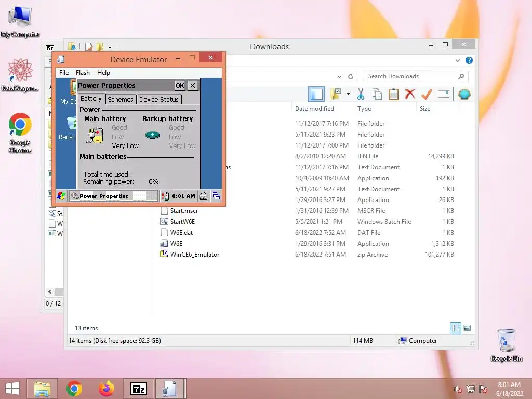Select the W6E.dat file
This screenshot has width=532, height=399.
181,232
